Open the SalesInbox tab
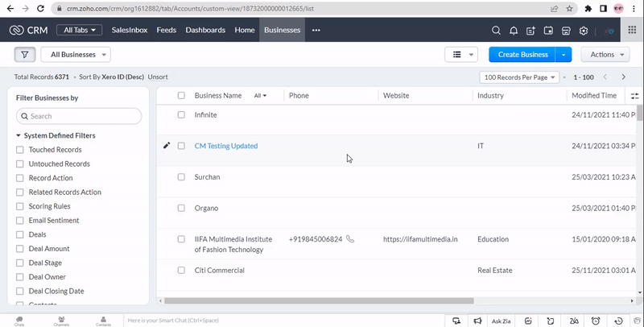 click(130, 30)
